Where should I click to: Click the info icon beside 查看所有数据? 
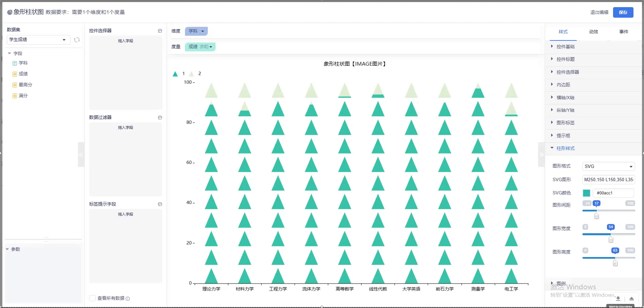click(x=128, y=298)
